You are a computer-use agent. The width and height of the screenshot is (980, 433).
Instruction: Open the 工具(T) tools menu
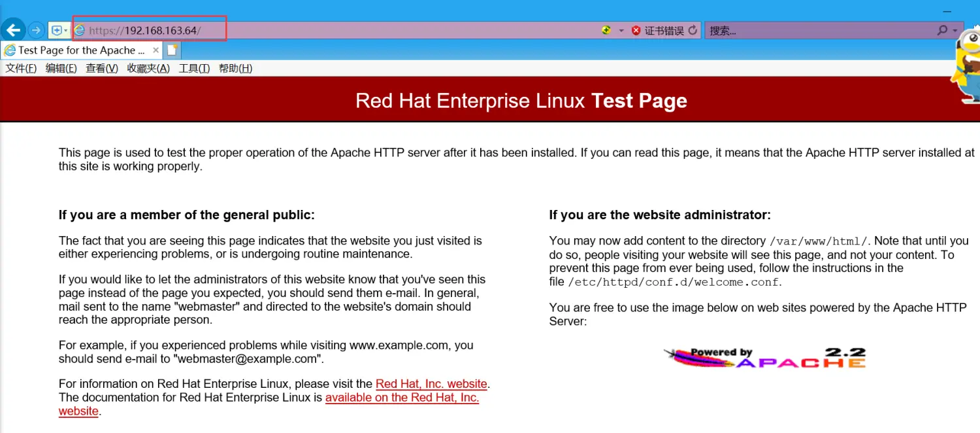coord(194,68)
